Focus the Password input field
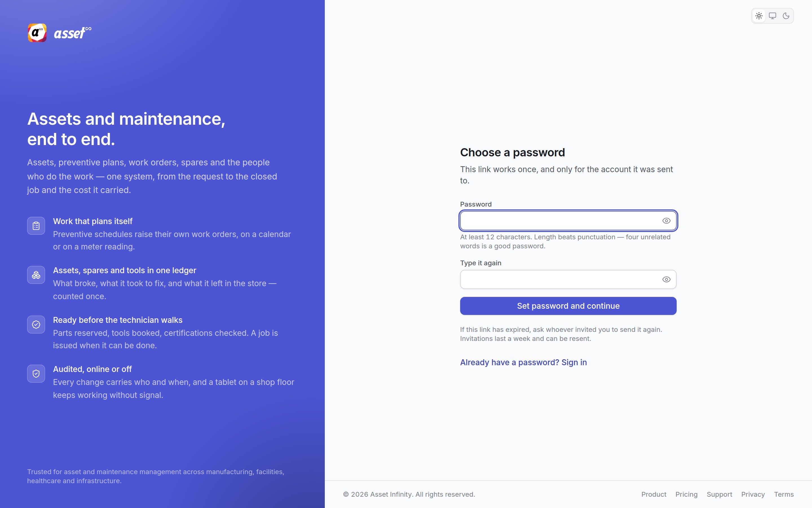This screenshot has height=508, width=812. pyautogui.click(x=568, y=221)
